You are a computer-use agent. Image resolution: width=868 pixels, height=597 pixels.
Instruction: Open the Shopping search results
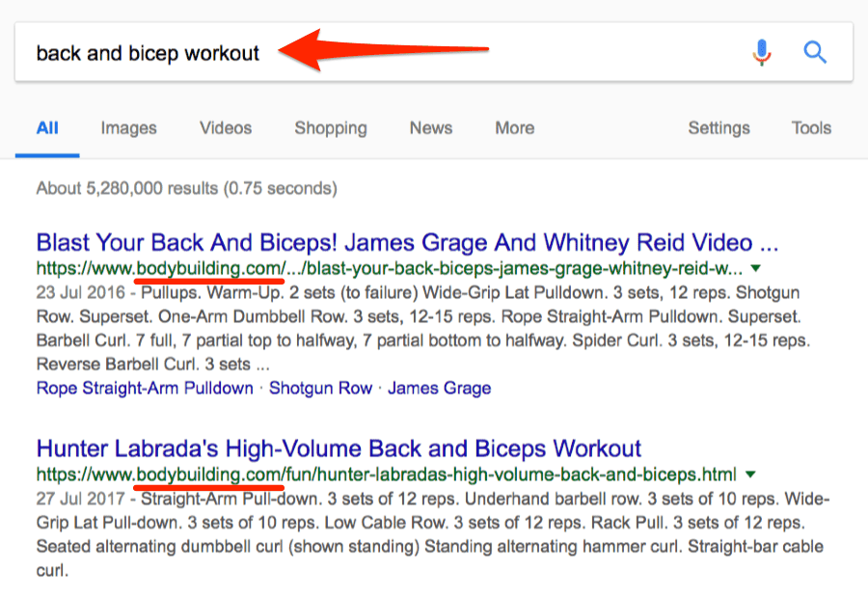point(330,127)
